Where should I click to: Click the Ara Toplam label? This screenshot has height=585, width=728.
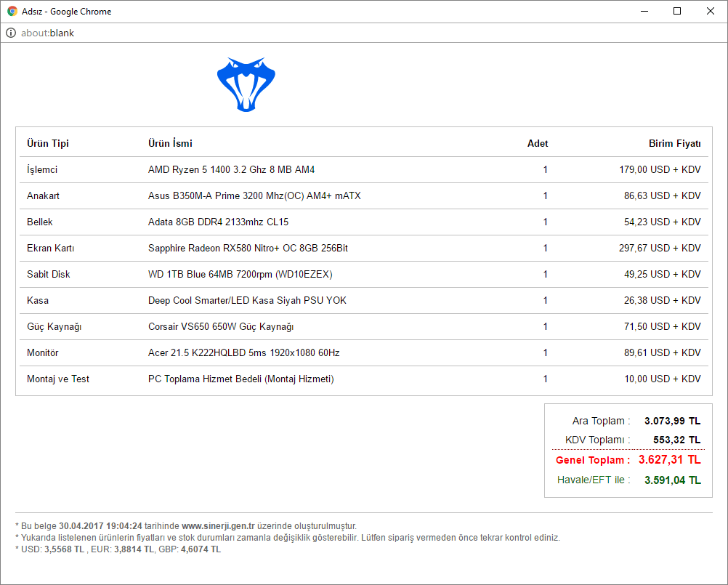click(x=602, y=421)
